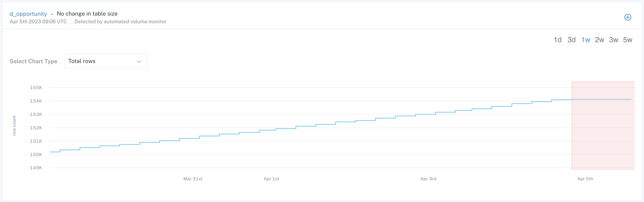The image size is (644, 202).
Task: Select the 5w time range
Action: click(628, 40)
